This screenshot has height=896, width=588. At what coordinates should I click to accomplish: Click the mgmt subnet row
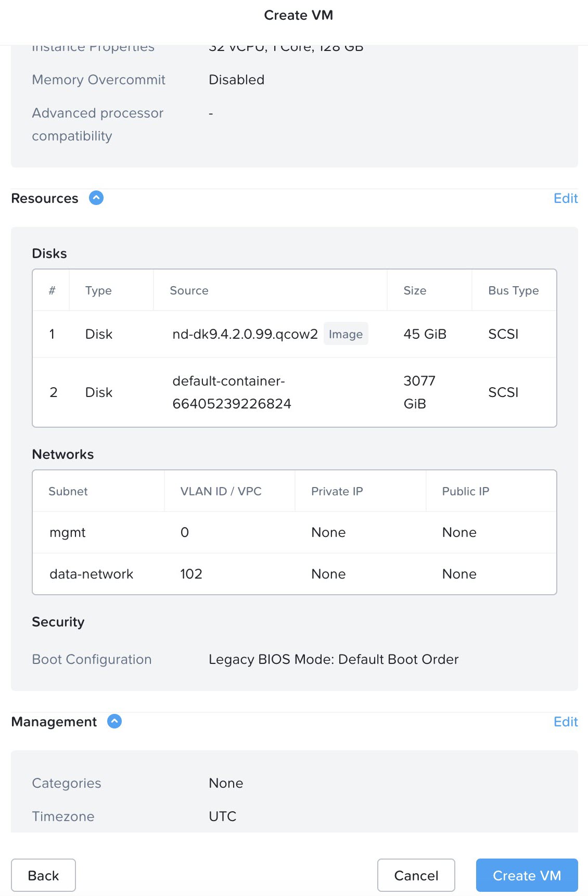pyautogui.click(x=68, y=532)
